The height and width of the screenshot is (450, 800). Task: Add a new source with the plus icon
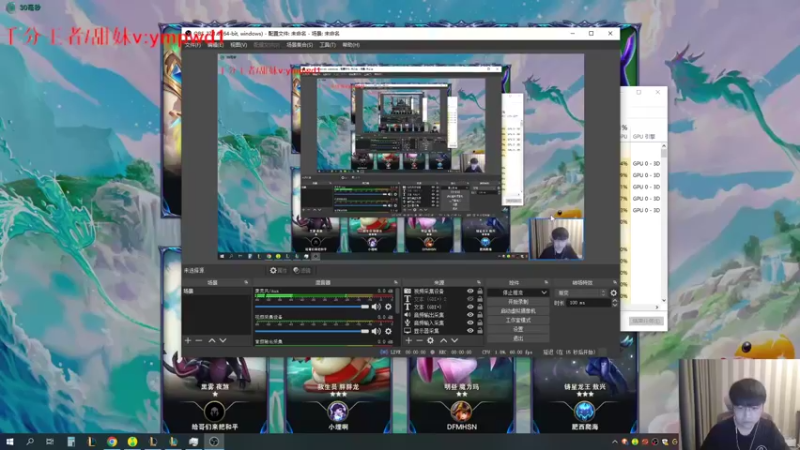pos(409,340)
